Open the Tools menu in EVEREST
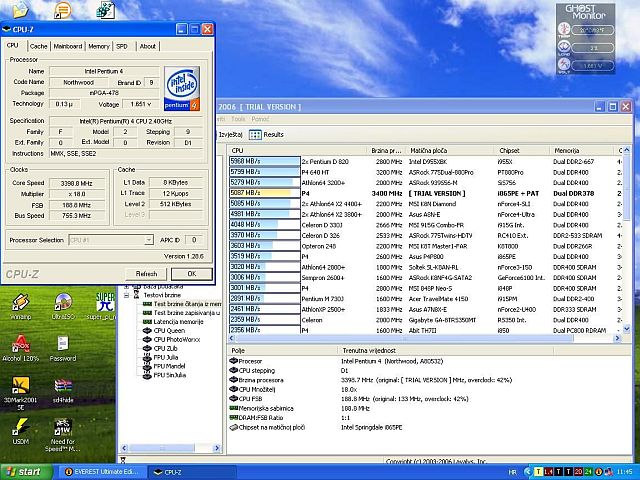The height and width of the screenshot is (480, 640). [x=238, y=118]
